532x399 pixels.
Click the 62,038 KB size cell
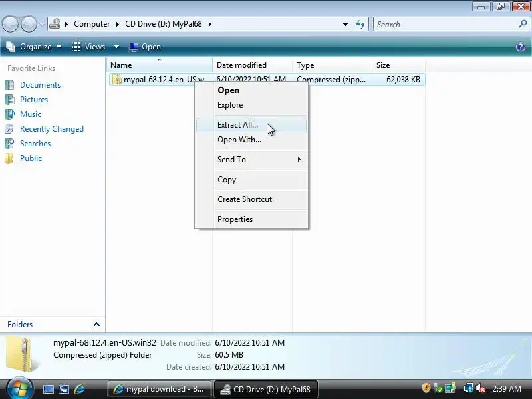[403, 80]
